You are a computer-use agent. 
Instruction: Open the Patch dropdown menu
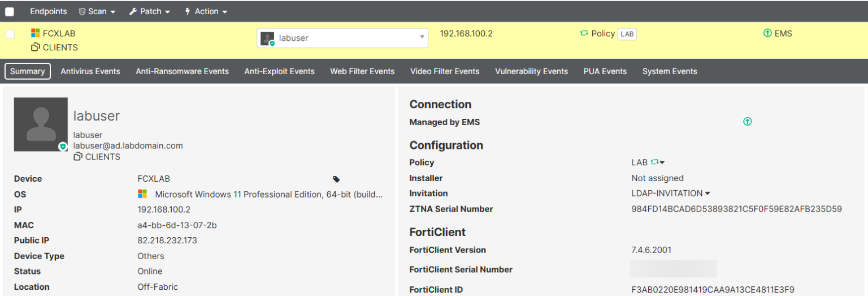[149, 11]
